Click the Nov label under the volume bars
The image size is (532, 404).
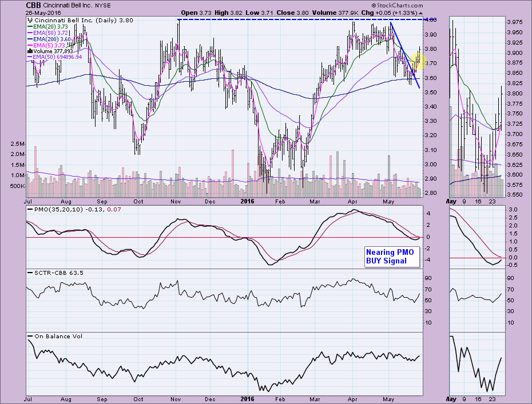coord(176,201)
